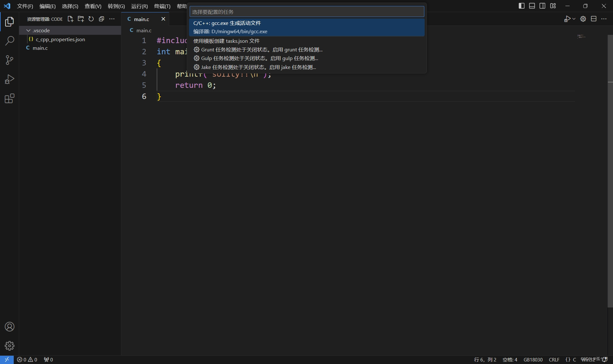Image resolution: width=613 pixels, height=364 pixels.
Task: Show errors and warnings count
Action: (x=27, y=360)
